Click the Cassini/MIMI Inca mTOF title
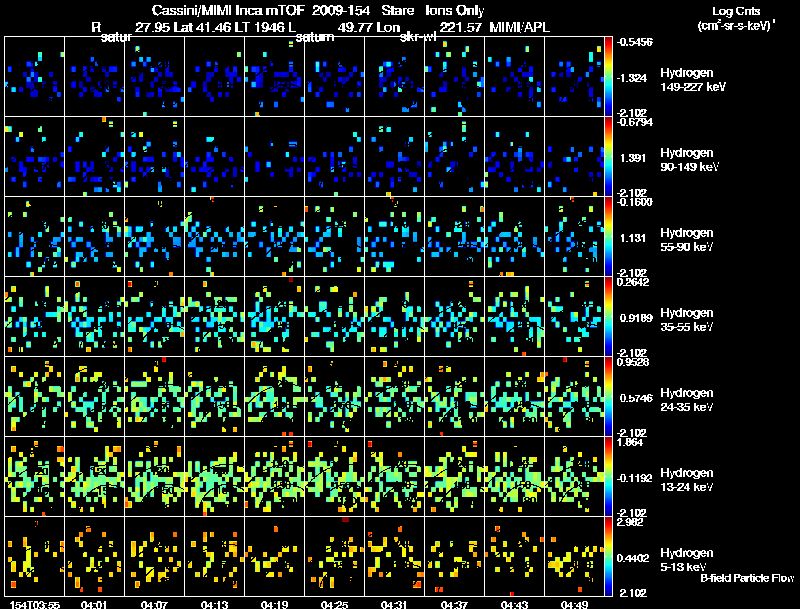This screenshot has height=609, width=800. click(228, 10)
